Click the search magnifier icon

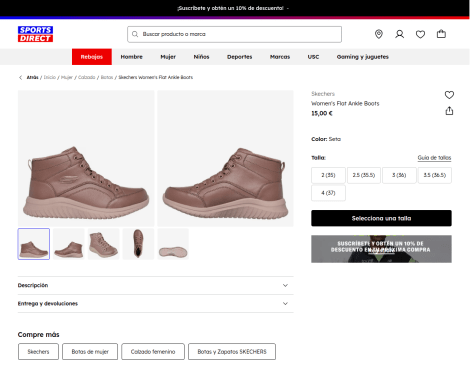(135, 34)
